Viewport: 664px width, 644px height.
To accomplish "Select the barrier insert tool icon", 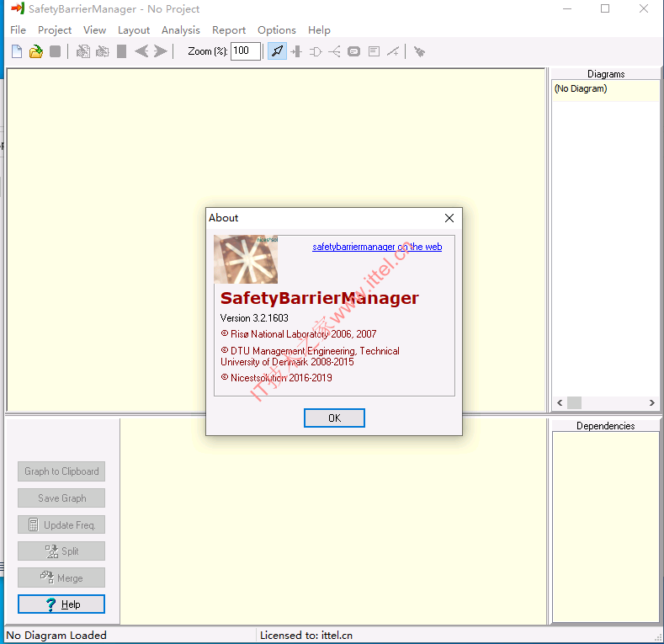I will [296, 51].
